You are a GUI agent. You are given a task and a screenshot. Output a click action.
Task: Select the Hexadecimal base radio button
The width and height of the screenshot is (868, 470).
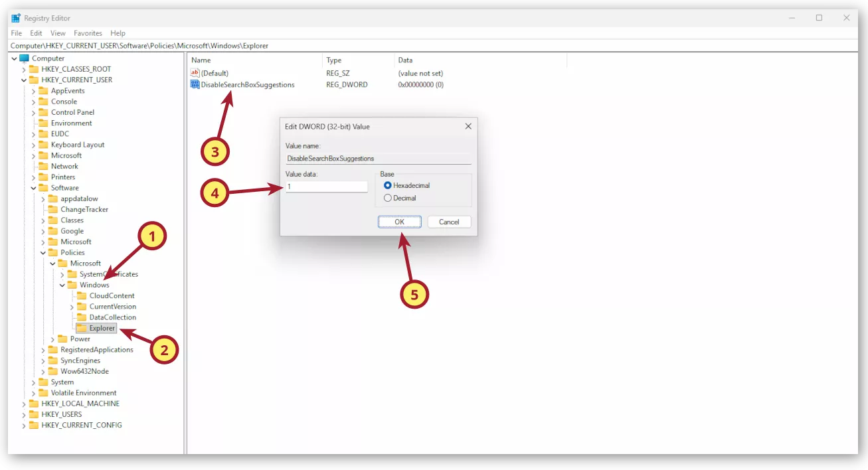388,186
